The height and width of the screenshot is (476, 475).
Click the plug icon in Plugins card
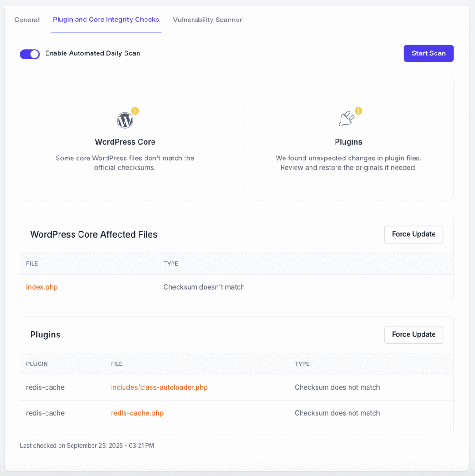pos(346,119)
